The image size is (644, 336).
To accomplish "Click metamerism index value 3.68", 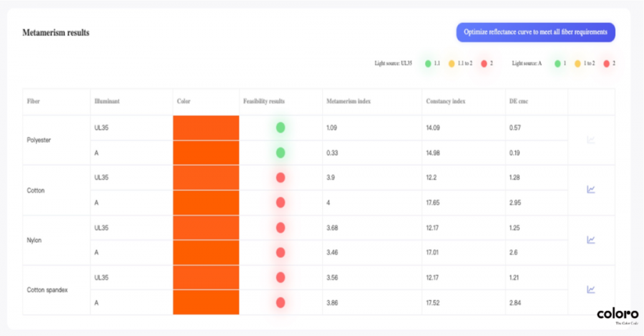I will [x=332, y=228].
